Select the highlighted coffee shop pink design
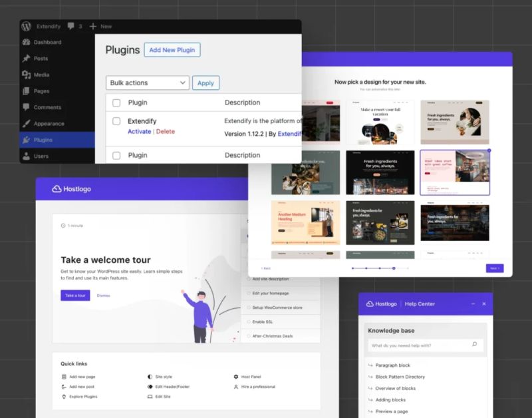 pos(455,172)
